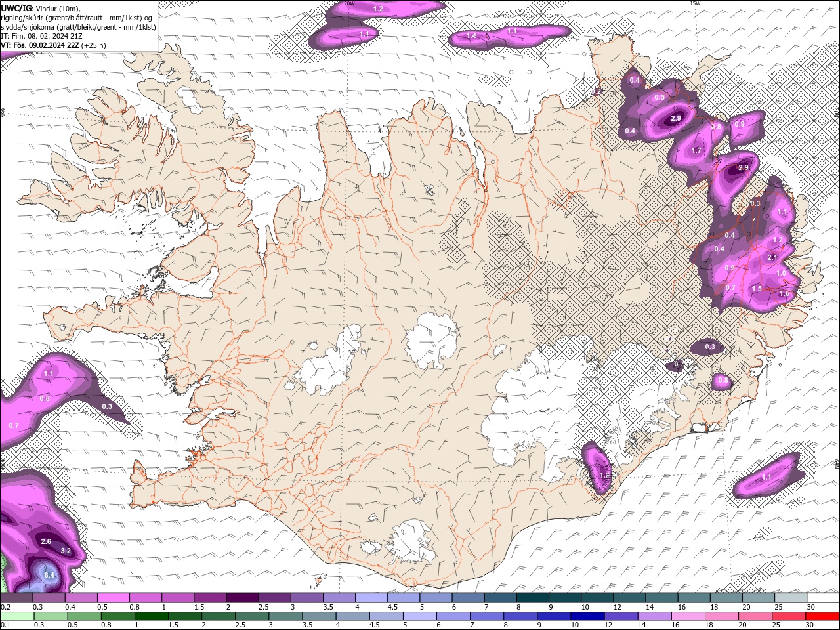The image size is (840, 630).
Task: Click the 1.6 precipitation value label
Action: click(784, 294)
